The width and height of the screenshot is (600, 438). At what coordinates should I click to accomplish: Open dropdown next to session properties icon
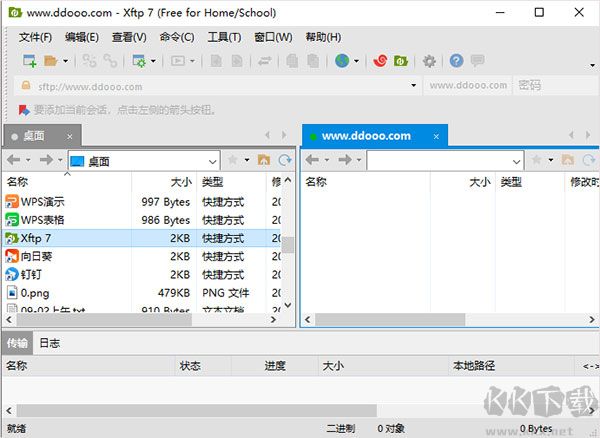point(153,61)
